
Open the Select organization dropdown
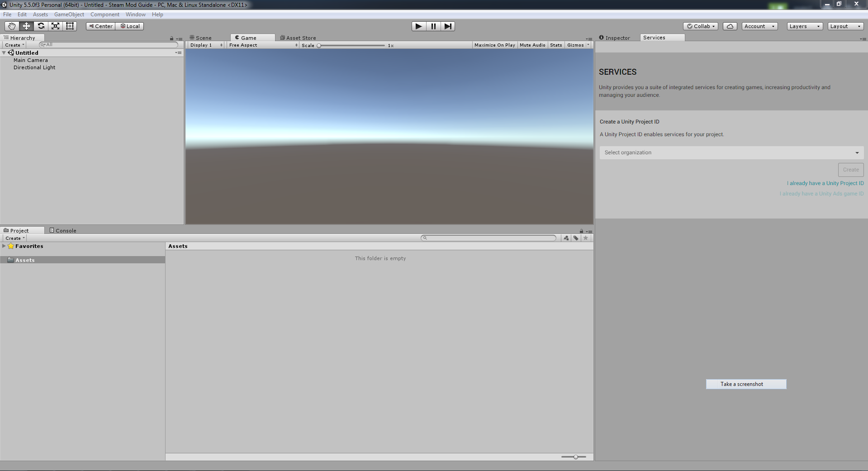click(731, 152)
